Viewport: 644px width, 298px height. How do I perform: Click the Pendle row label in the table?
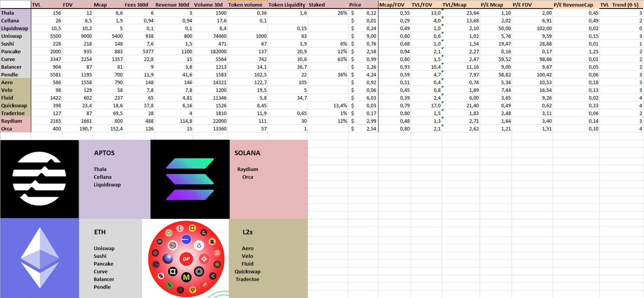coord(16,75)
